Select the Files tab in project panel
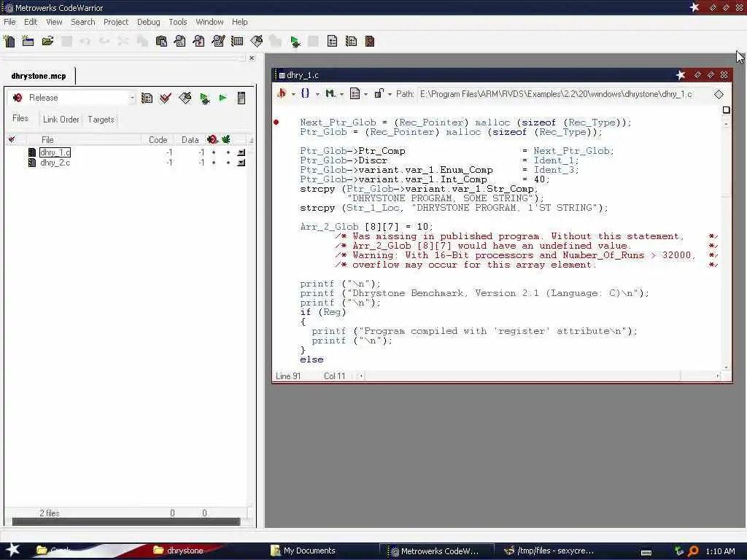Screen dimensions: 747x560 [x=20, y=118]
